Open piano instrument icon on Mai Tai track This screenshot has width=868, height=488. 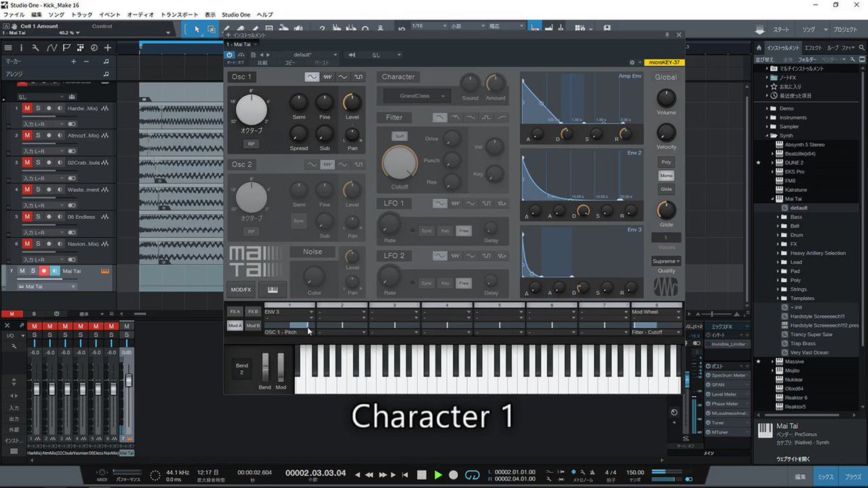pyautogui.click(x=105, y=271)
